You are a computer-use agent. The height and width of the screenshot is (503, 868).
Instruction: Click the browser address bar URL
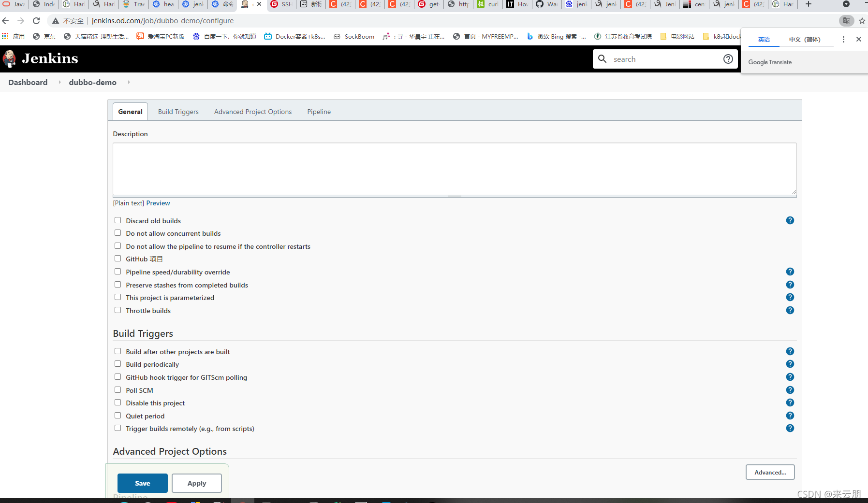click(x=162, y=21)
